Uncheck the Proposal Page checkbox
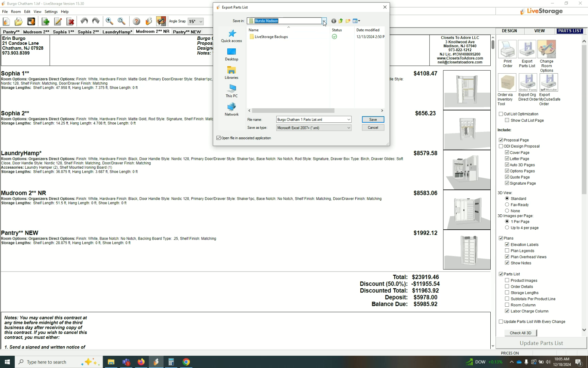Image resolution: width=588 pixels, height=368 pixels. click(501, 140)
